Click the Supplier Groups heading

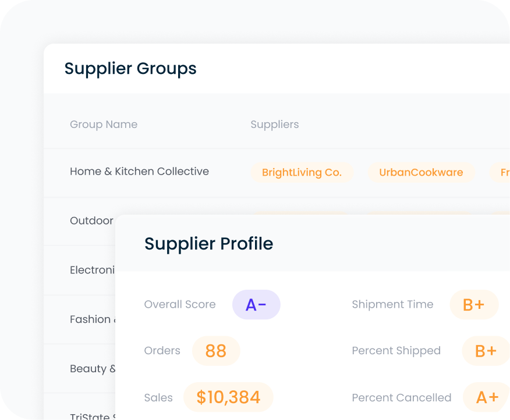pos(130,69)
